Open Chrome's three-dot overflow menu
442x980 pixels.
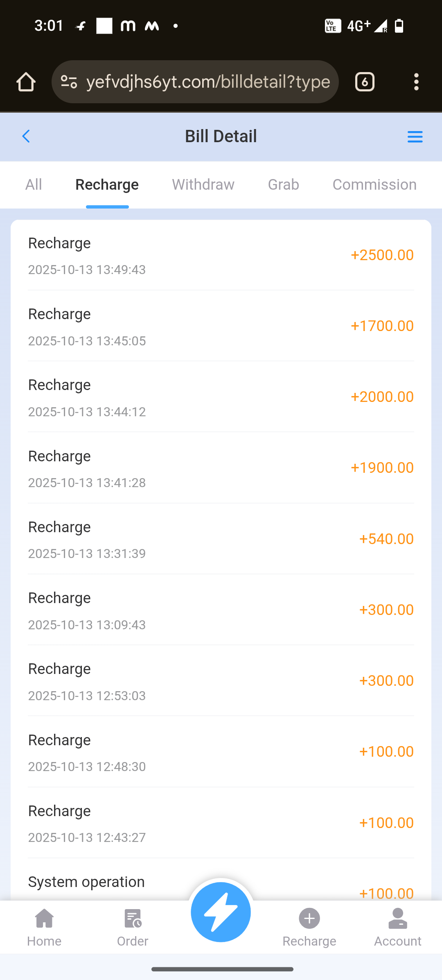point(416,82)
